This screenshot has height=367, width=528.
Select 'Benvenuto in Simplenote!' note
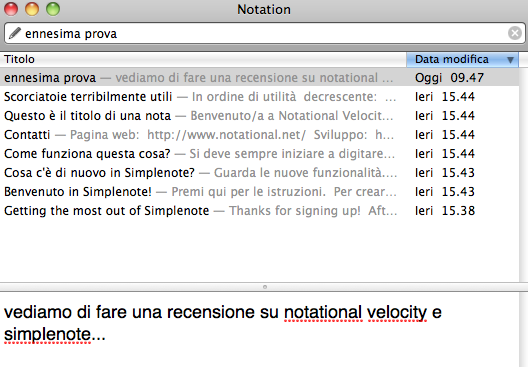click(259, 191)
